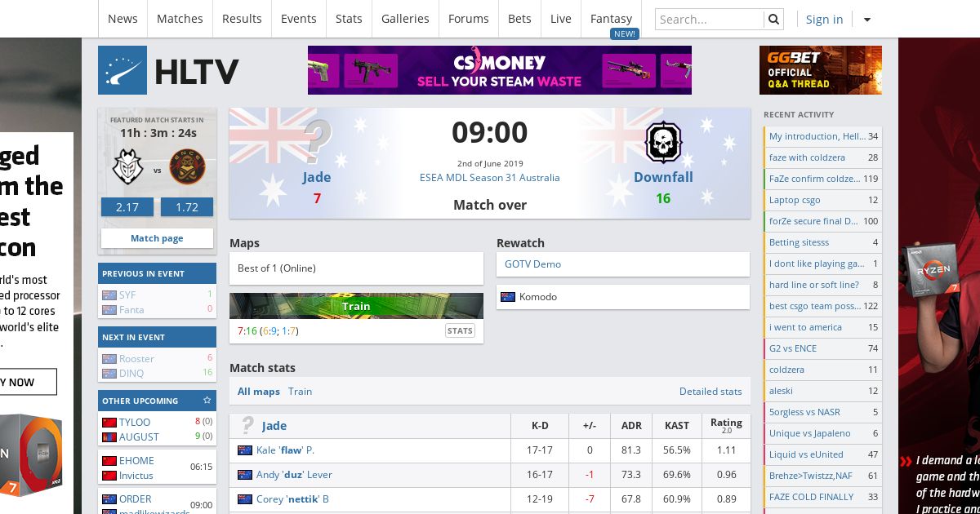
Task: Open ESEA MDL Season 31 Australia event link
Action: (490, 177)
